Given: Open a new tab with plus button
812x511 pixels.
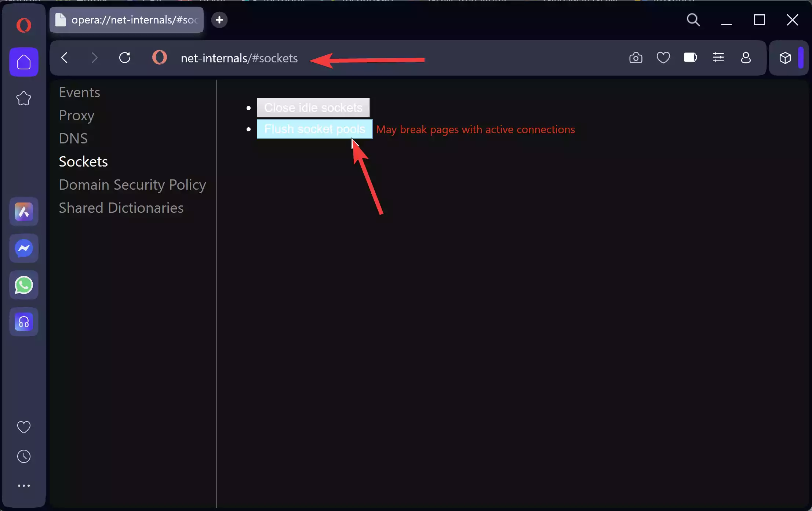Looking at the screenshot, I should tap(219, 20).
